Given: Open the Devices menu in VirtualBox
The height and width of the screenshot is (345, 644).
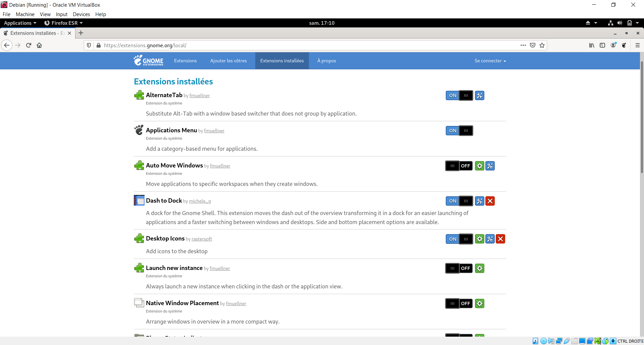Looking at the screenshot, I should pyautogui.click(x=81, y=14).
